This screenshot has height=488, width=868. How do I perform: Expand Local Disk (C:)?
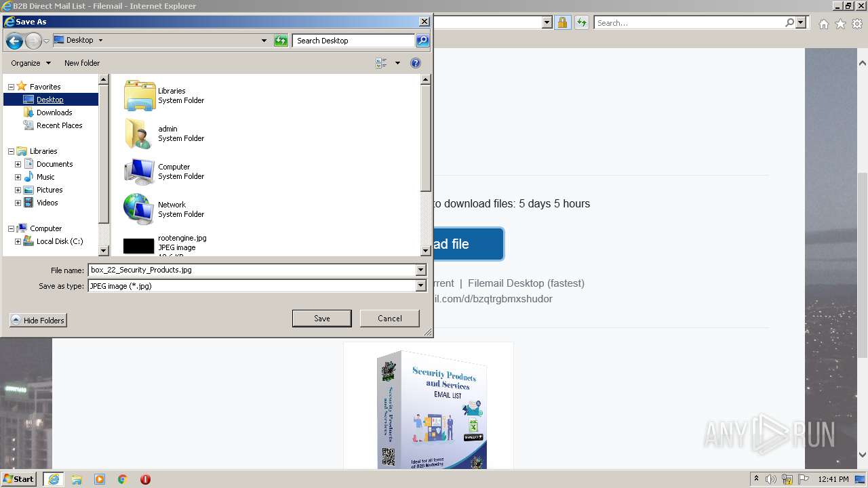coord(18,241)
